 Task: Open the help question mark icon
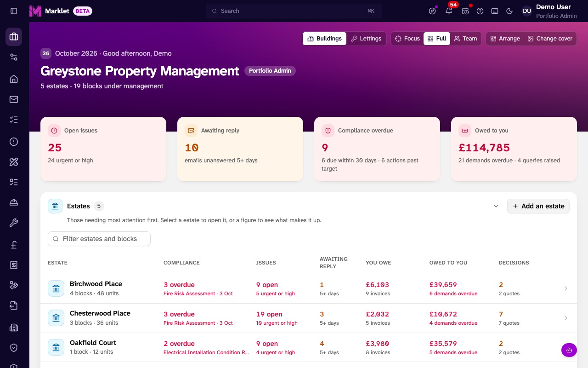(480, 11)
